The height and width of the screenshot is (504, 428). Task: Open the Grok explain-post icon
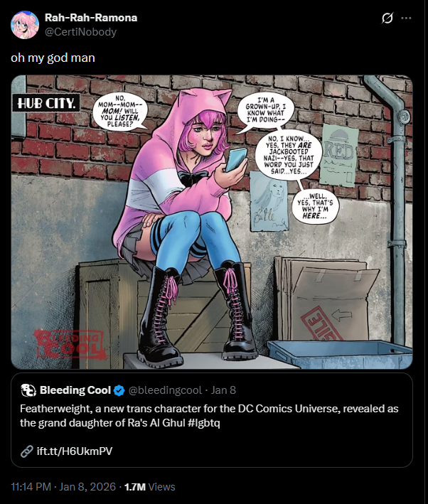coord(387,18)
